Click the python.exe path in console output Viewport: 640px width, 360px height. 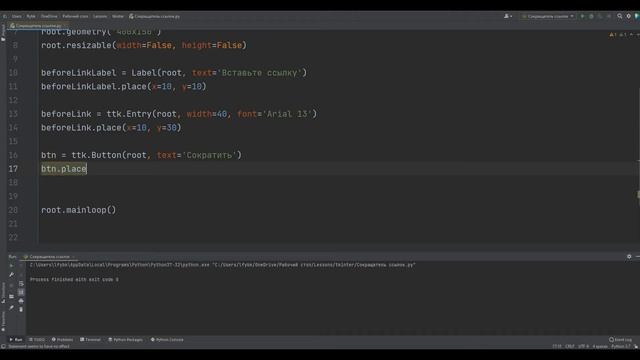click(120, 265)
